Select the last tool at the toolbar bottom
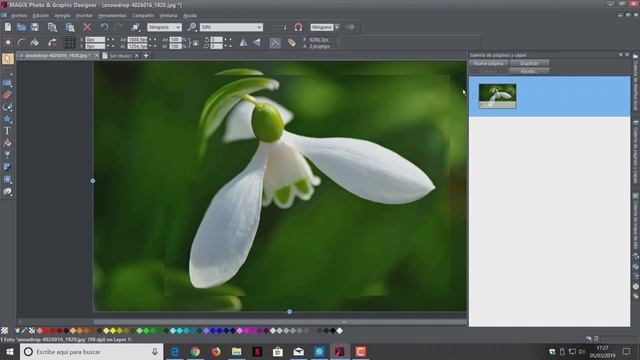Viewport: 640px width, 360px height. click(x=7, y=191)
